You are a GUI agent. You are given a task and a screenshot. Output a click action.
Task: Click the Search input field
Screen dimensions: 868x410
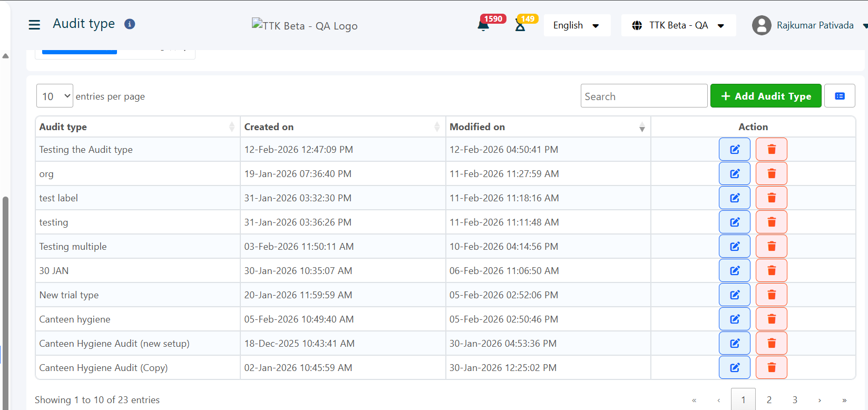coord(643,96)
